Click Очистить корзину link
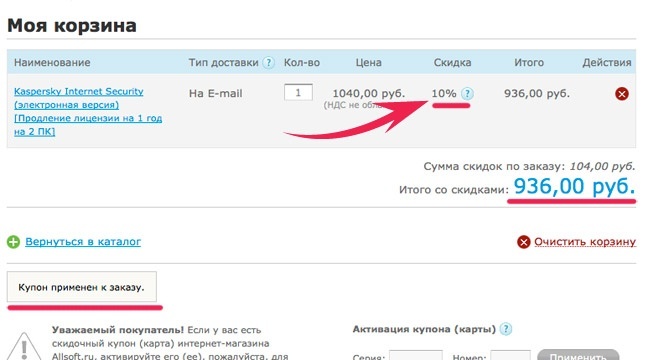The image size is (648, 360). [585, 241]
